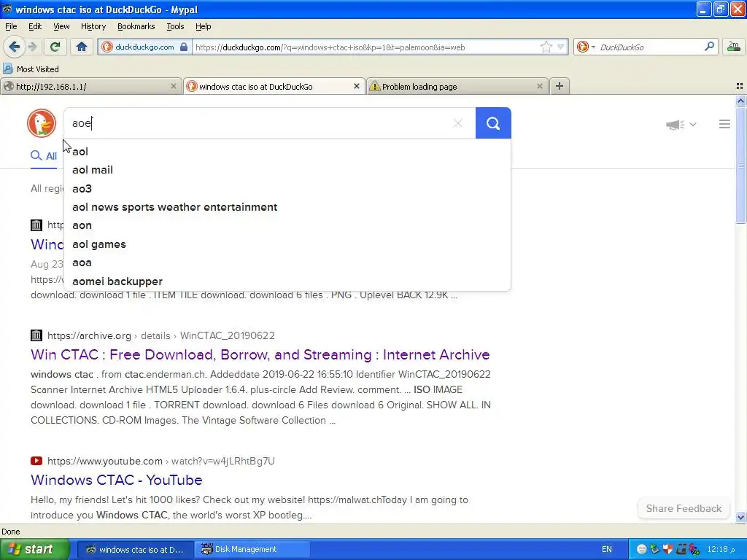Open the View menu

coord(61,26)
